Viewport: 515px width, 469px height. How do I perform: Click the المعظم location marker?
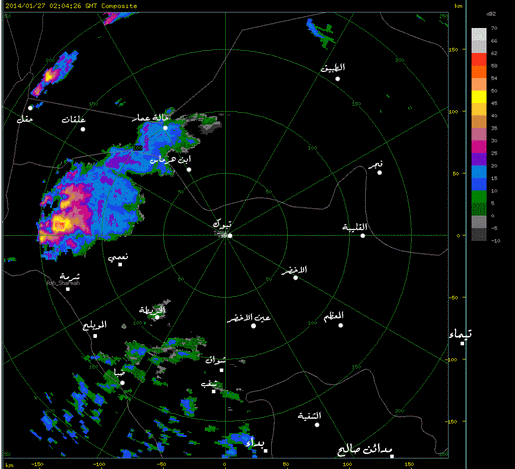(340, 325)
